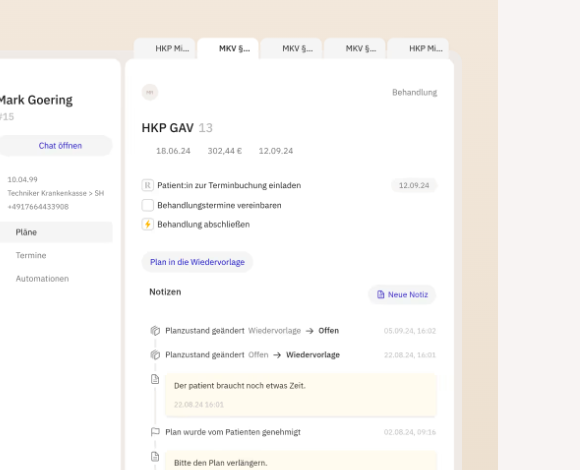Click phone number +4917664433908

click(38, 207)
